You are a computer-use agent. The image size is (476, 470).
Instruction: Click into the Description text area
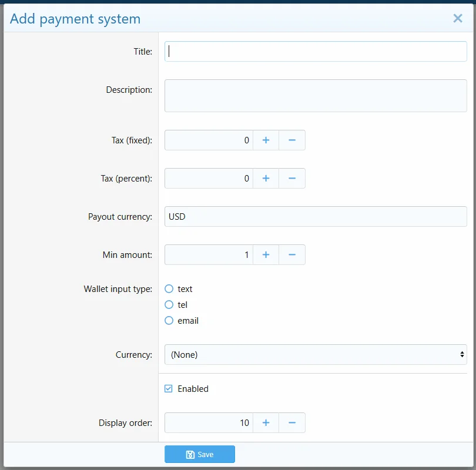(x=316, y=96)
